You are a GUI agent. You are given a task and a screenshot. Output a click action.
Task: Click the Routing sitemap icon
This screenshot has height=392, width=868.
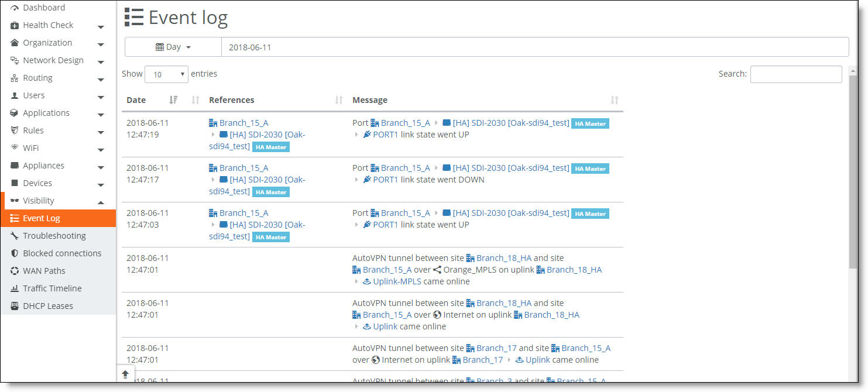click(15, 78)
